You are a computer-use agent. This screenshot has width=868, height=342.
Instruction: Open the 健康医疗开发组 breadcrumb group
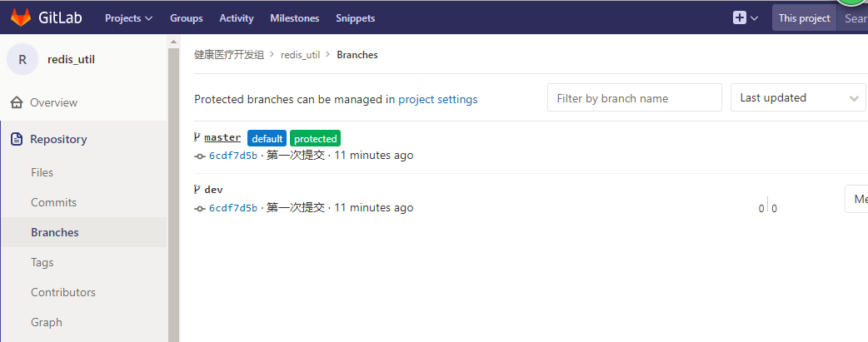(228, 55)
